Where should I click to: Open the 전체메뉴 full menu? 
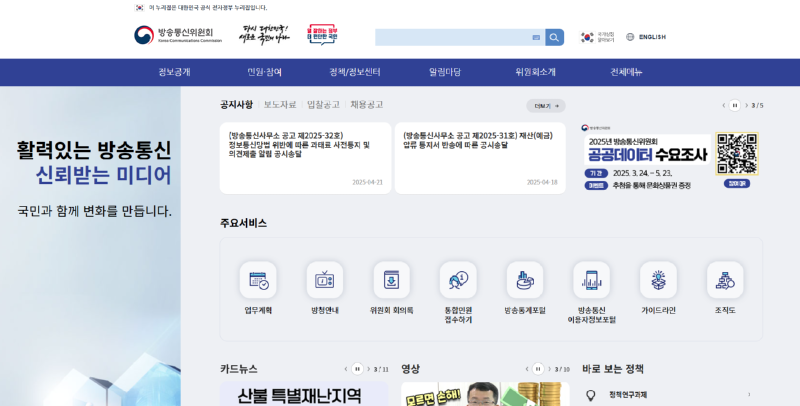point(626,72)
